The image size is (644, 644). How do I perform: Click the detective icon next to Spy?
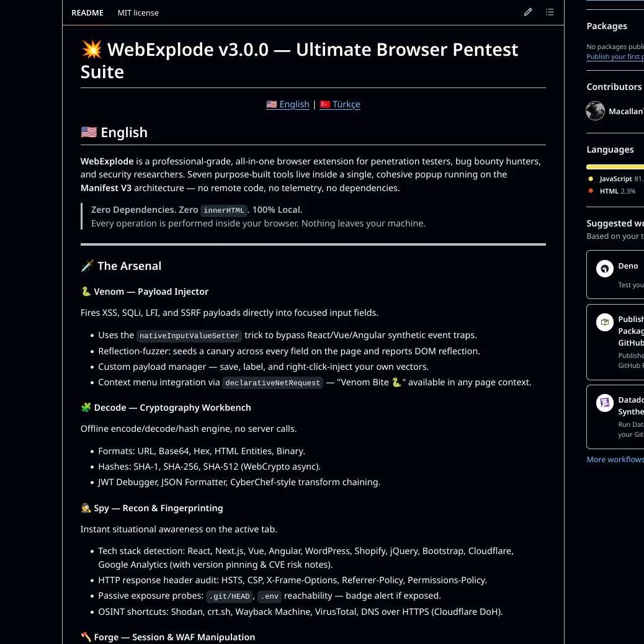click(x=86, y=508)
